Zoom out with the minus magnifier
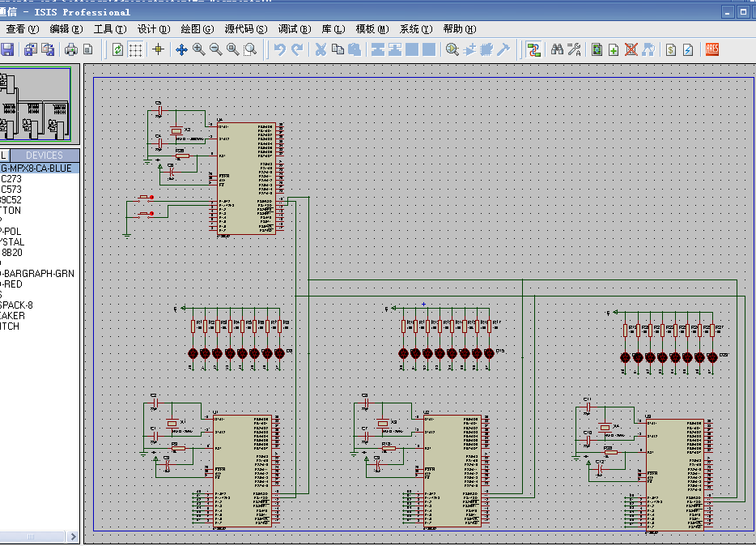This screenshot has height=546, width=756. (215, 49)
